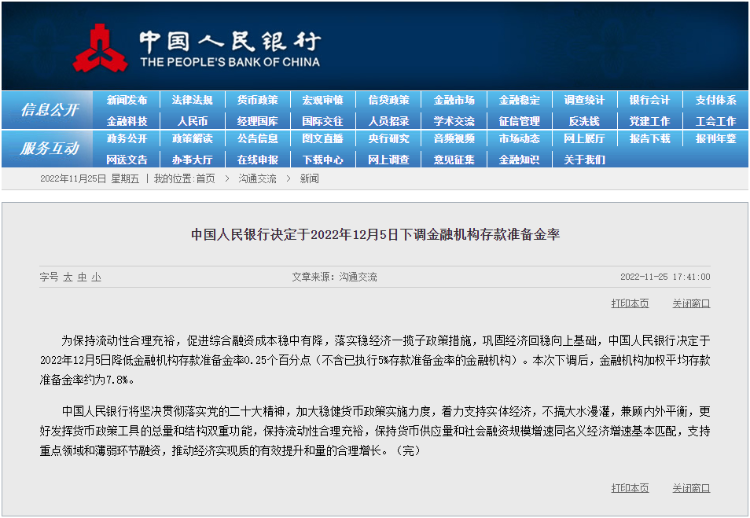Open 工会工作 navigation link

point(716,121)
